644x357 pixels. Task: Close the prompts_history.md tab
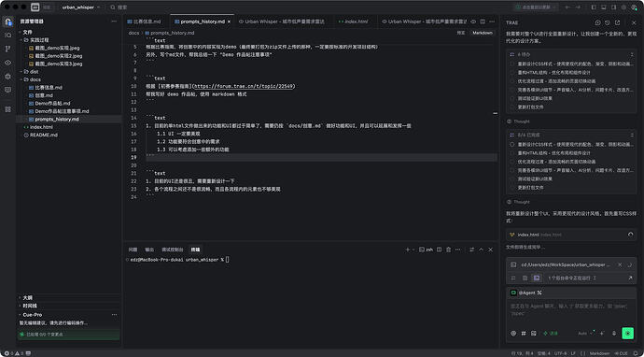(x=230, y=21)
